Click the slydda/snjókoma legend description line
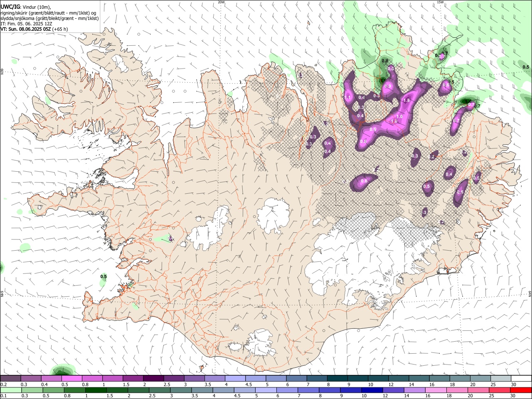532x399 pixels. (49, 18)
